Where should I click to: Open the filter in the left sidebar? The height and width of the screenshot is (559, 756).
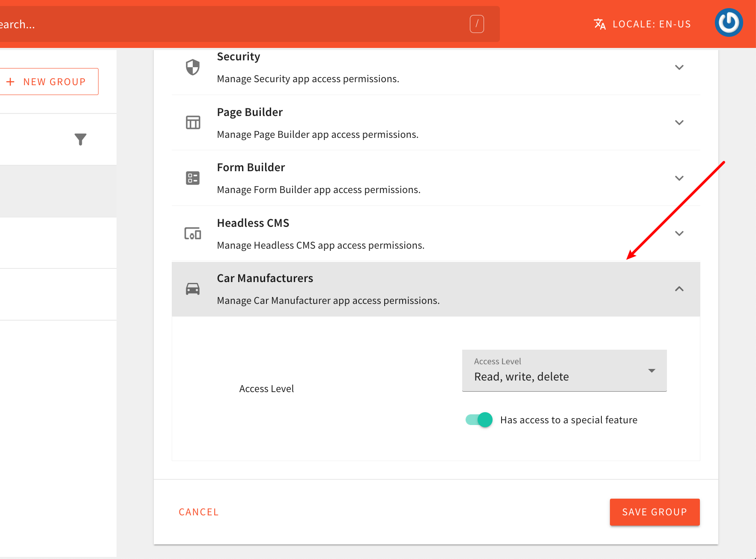80,139
